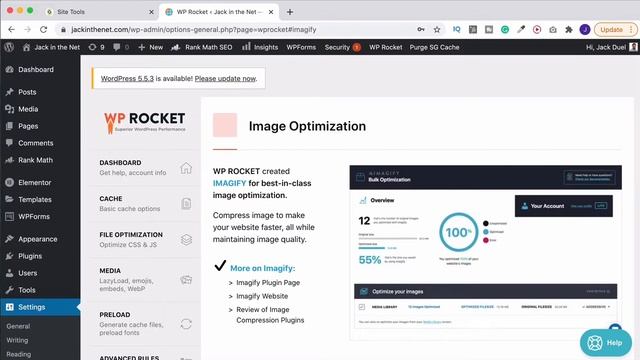Open the extensions puzzle menu
This screenshot has width=640, height=360.
(x=569, y=29)
